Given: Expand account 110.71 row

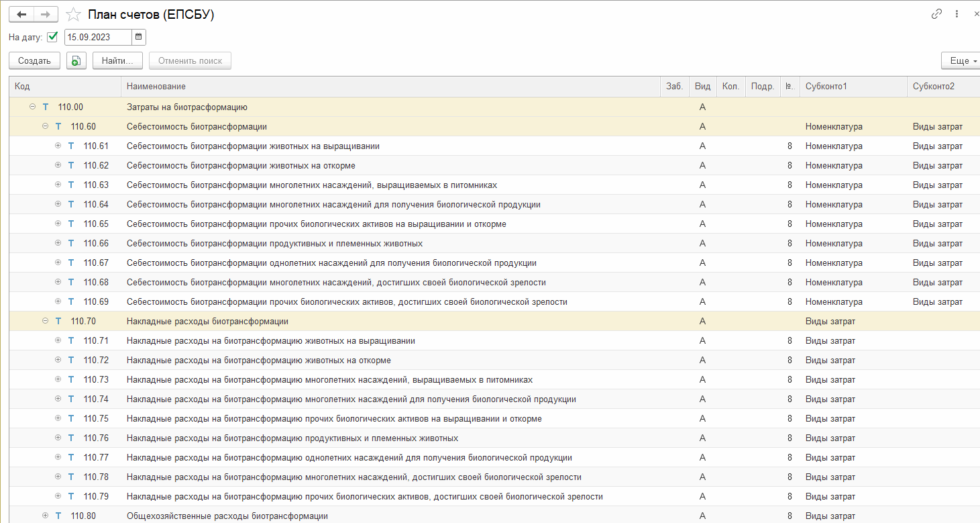Looking at the screenshot, I should tap(58, 340).
